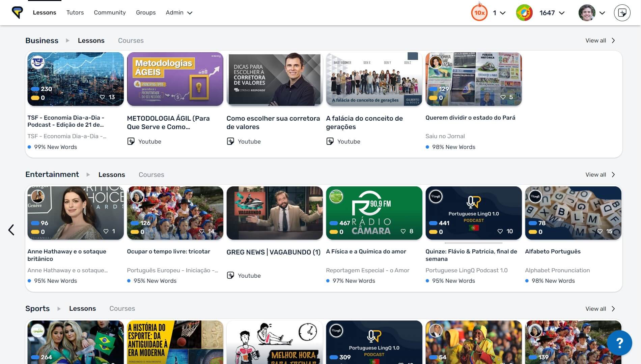Click the Portuguese language flag icon

tap(524, 13)
